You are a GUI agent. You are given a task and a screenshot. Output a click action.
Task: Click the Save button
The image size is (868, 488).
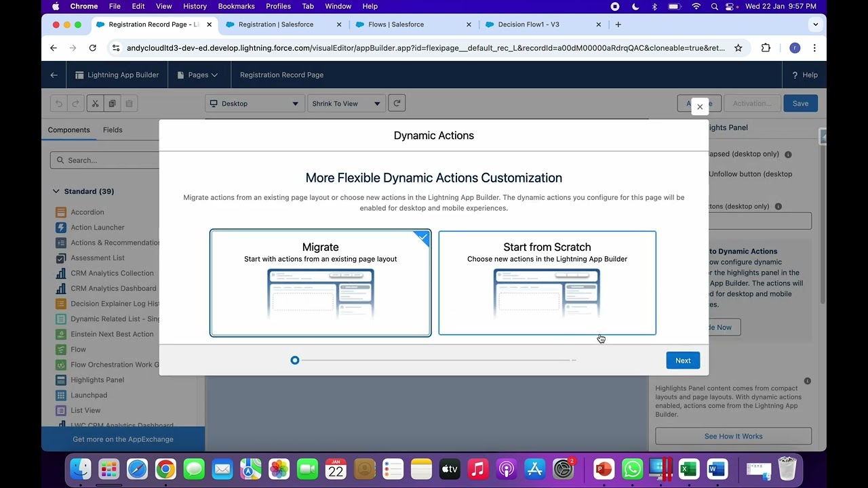[800, 104]
